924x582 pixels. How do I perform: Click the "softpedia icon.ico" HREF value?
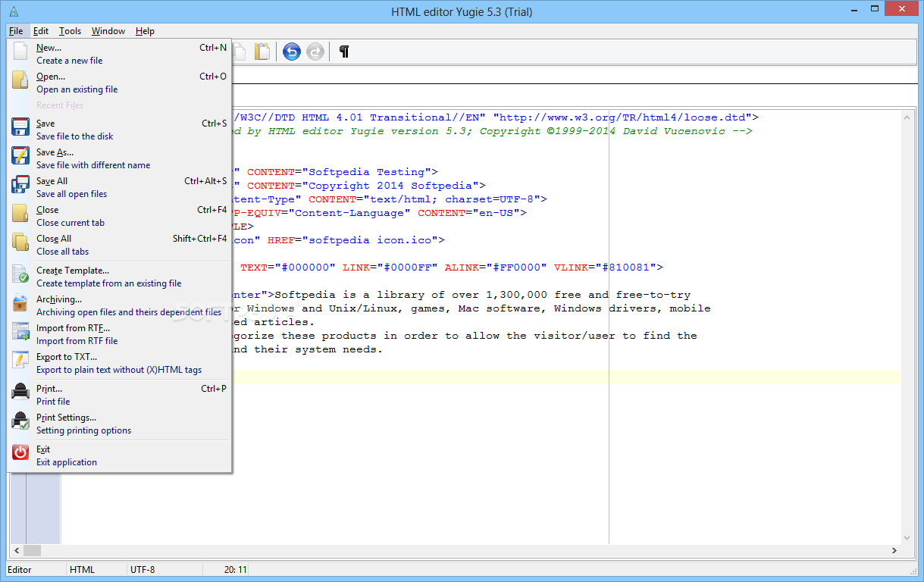click(374, 240)
